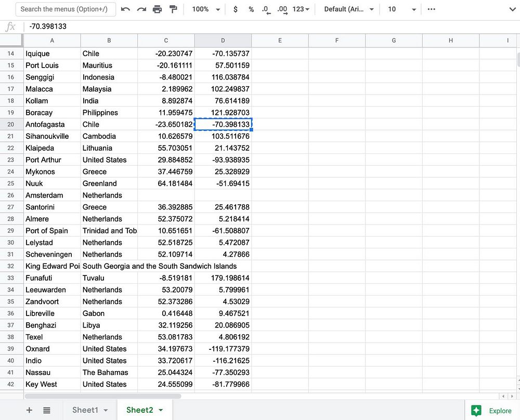Open the all sheets list icon
The image size is (520, 420).
47,411
